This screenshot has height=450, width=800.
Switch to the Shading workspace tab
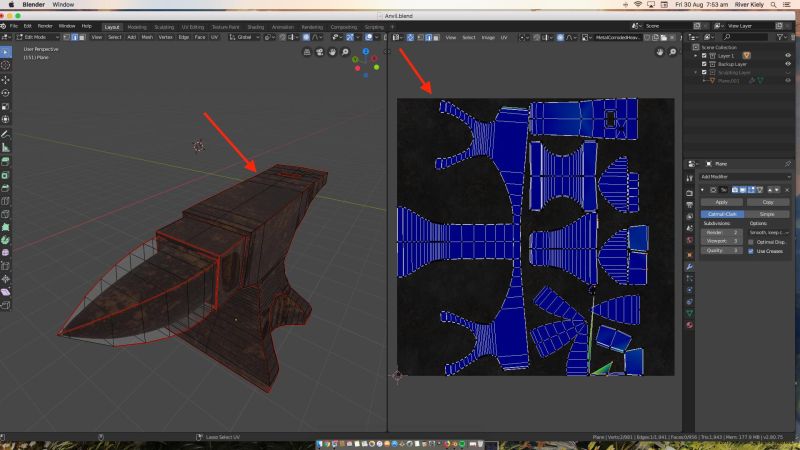pyautogui.click(x=256, y=27)
